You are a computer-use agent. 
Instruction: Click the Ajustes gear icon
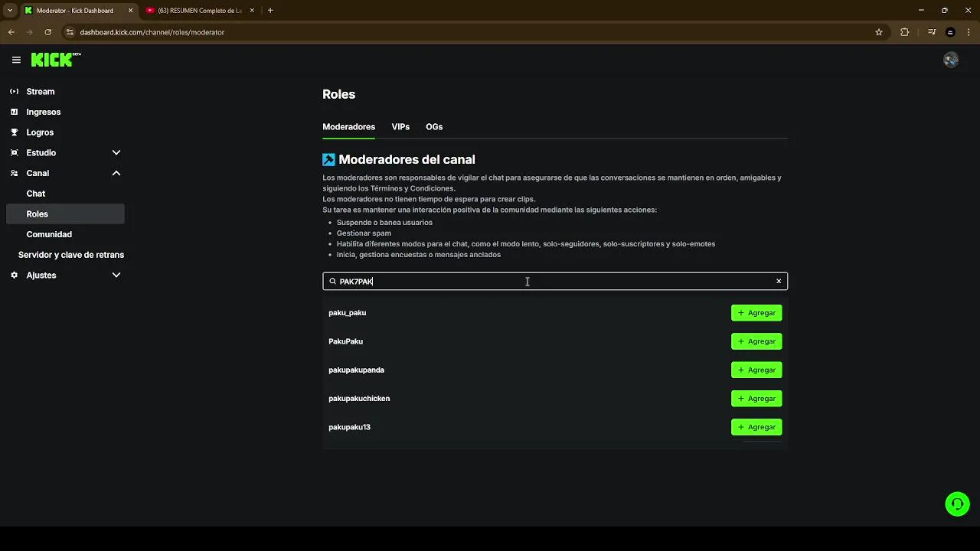(14, 275)
